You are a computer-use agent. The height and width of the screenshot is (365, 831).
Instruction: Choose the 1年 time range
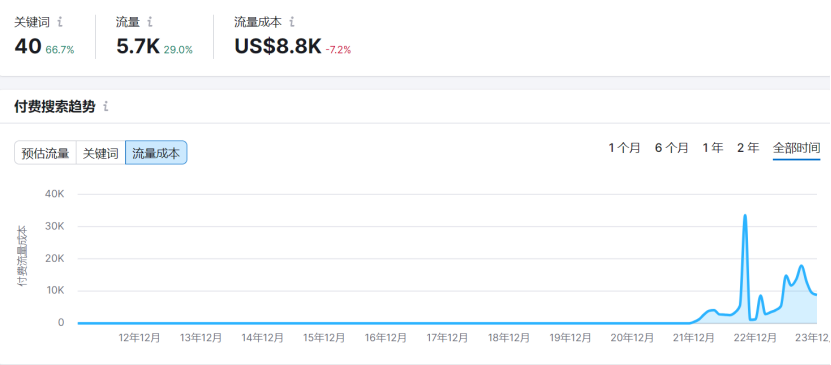point(713,148)
